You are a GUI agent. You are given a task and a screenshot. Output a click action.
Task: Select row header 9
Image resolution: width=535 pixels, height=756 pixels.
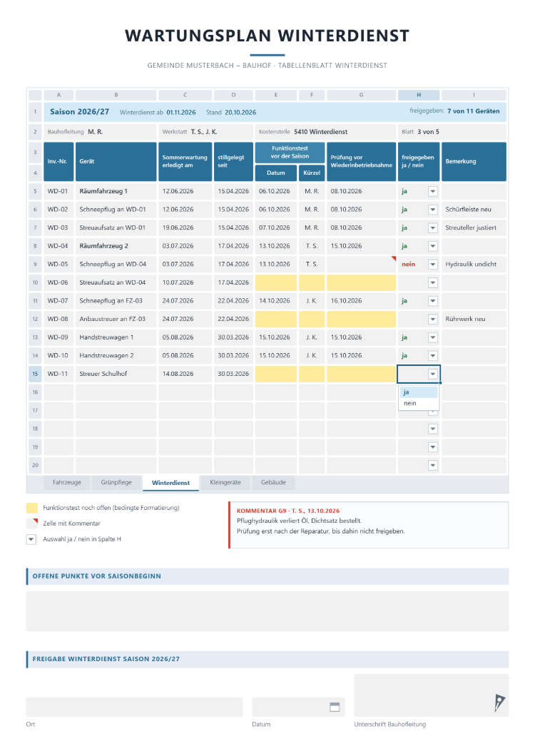35,264
